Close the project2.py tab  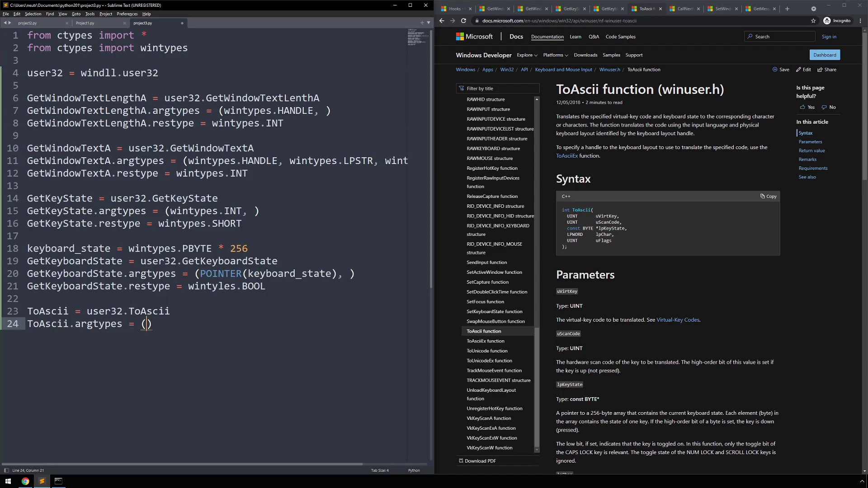coord(67,23)
